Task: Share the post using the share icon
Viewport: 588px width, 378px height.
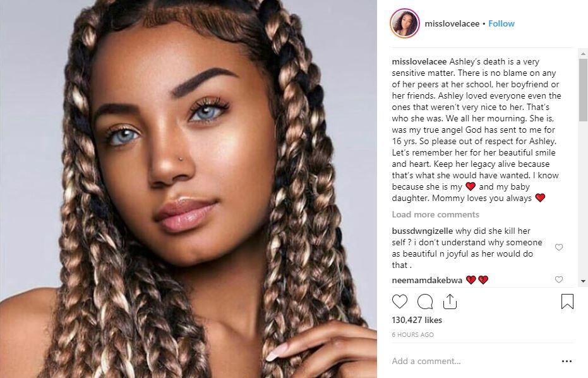Action: (450, 302)
